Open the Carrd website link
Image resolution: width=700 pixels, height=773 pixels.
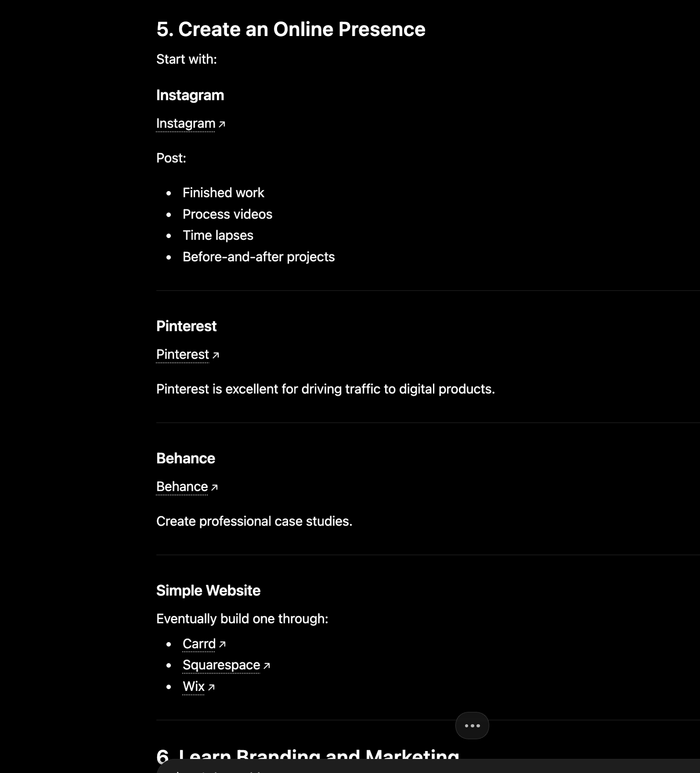coord(199,644)
